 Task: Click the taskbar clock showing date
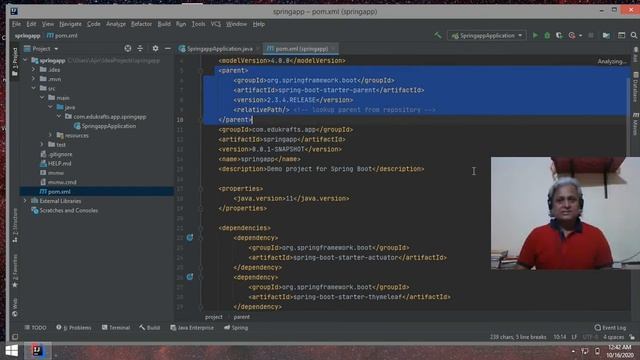coord(619,351)
